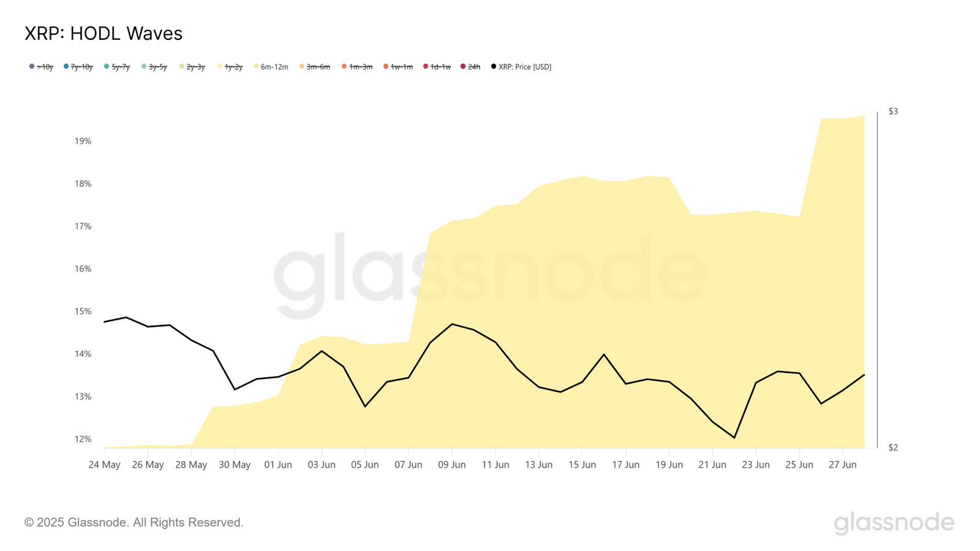This screenshot has height=551, width=980.
Task: Toggle the 7y-10y legend series
Action: point(78,67)
